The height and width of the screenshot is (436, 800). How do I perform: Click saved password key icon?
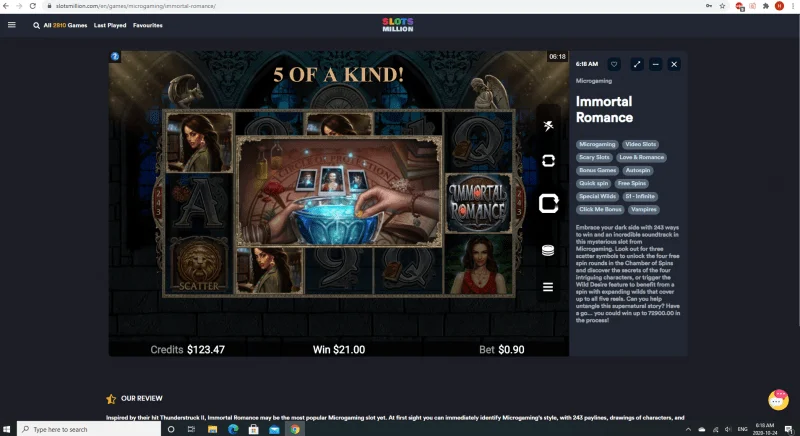pyautogui.click(x=709, y=6)
